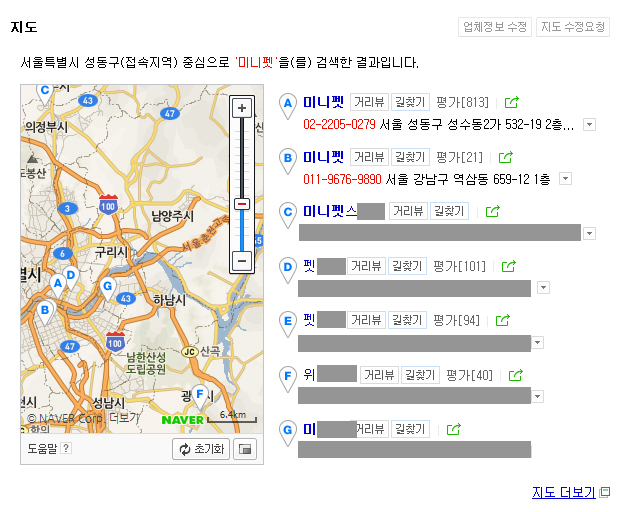
Task: Click green share icon for result E
Action: coord(503,320)
